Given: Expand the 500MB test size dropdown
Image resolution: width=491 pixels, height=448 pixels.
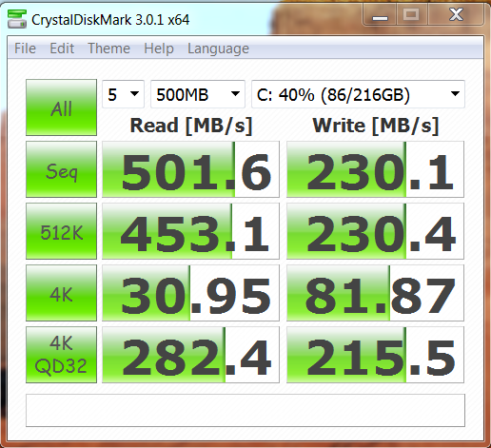Looking at the screenshot, I should [x=198, y=94].
